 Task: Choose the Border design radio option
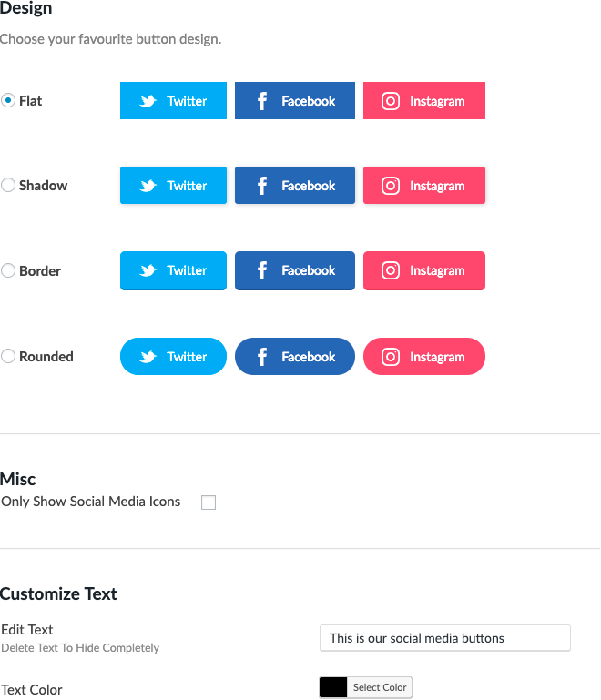click(8, 270)
